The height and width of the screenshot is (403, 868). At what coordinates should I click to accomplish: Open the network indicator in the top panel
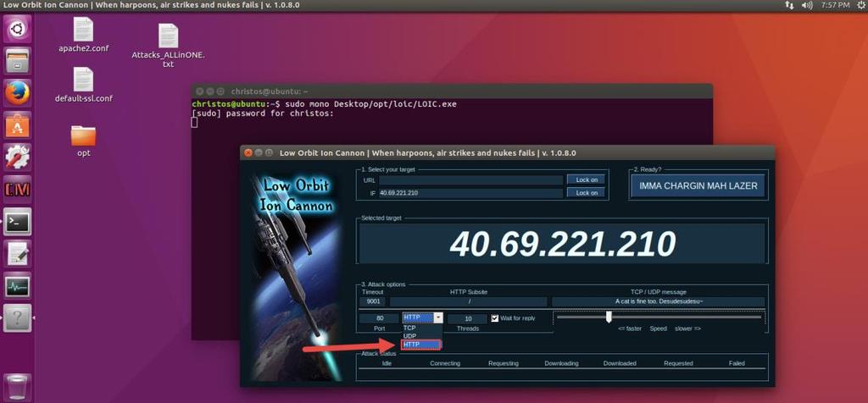(789, 5)
